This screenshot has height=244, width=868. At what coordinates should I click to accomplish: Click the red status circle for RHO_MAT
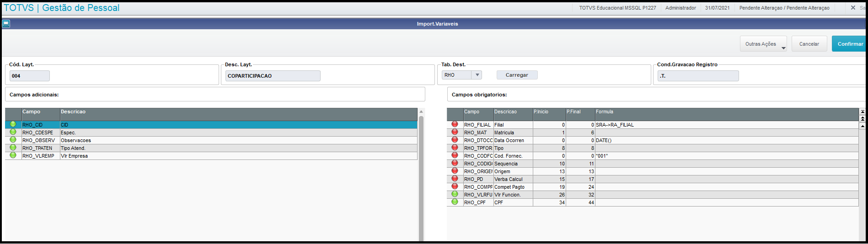(455, 132)
